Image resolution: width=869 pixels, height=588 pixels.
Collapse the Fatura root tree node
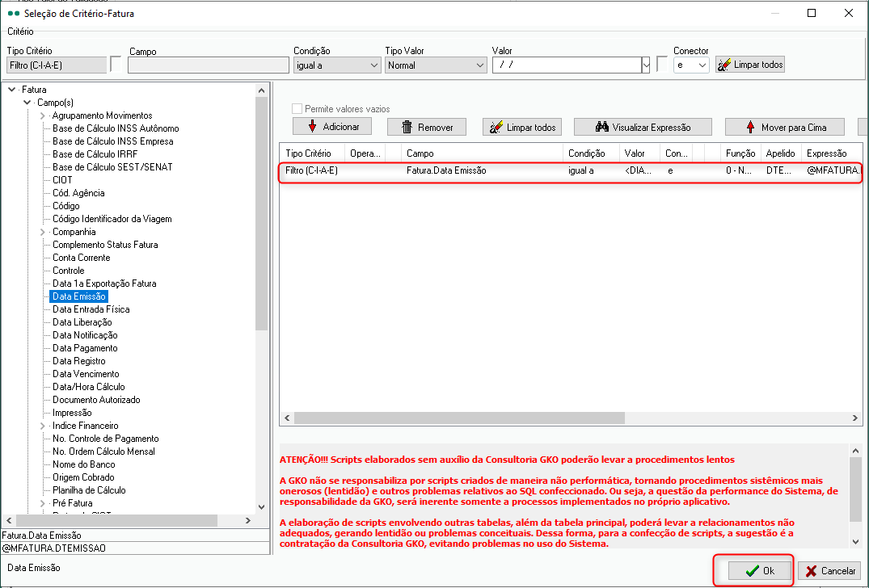[x=11, y=89]
